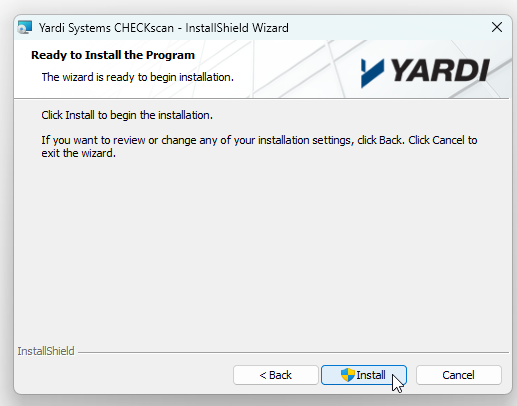Click the installer icon in the title bar

[x=25, y=27]
